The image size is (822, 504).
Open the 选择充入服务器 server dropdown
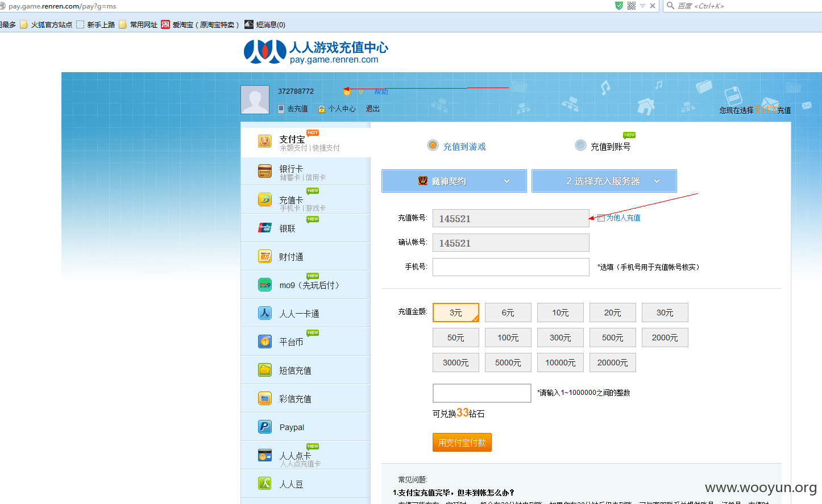(604, 181)
